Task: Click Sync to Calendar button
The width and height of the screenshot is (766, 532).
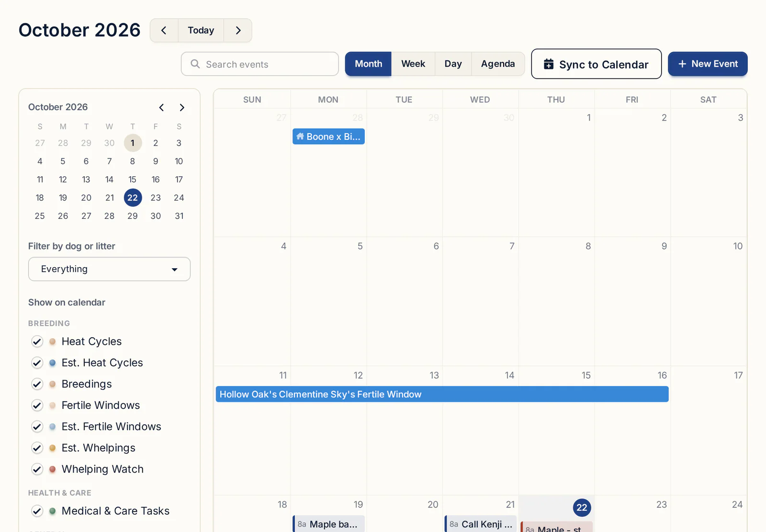Action: tap(597, 64)
